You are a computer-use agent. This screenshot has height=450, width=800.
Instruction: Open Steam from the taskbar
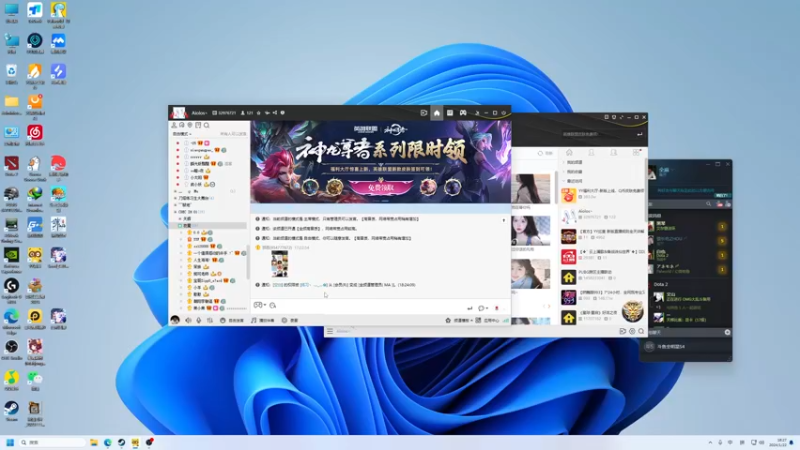click(x=121, y=442)
